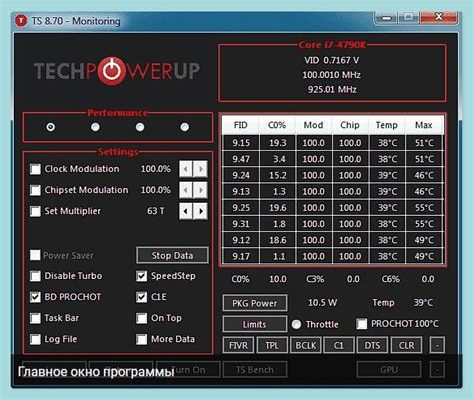Open the Limits button

tap(255, 324)
